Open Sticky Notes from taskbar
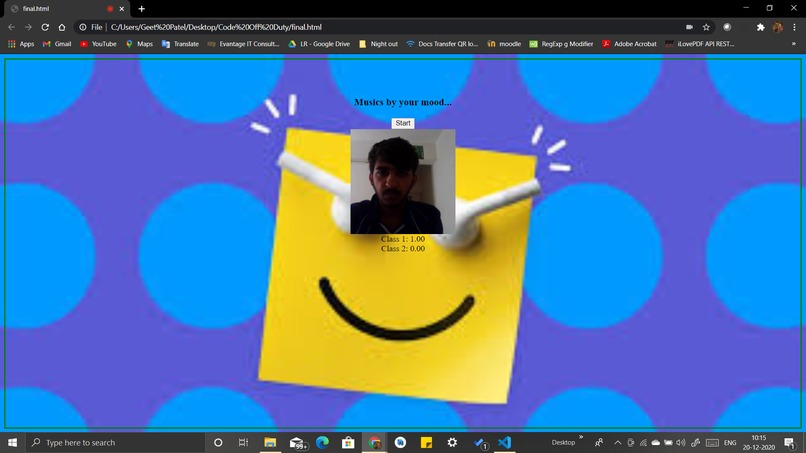This screenshot has height=453, width=806. [x=426, y=443]
